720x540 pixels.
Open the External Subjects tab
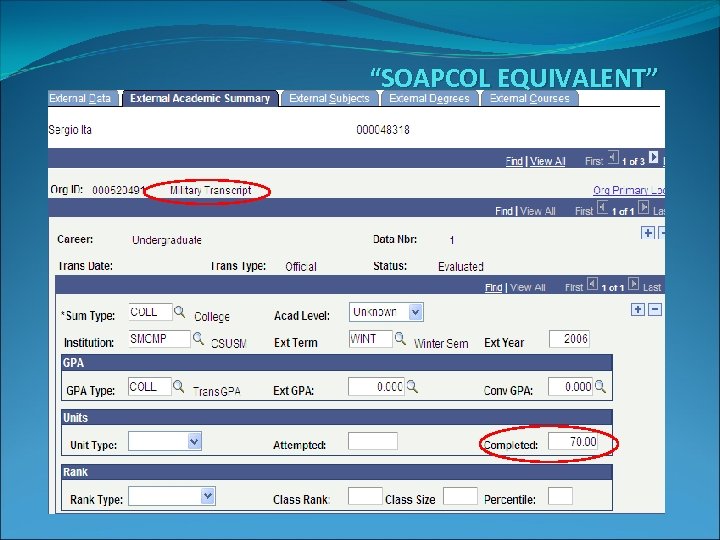click(x=329, y=98)
